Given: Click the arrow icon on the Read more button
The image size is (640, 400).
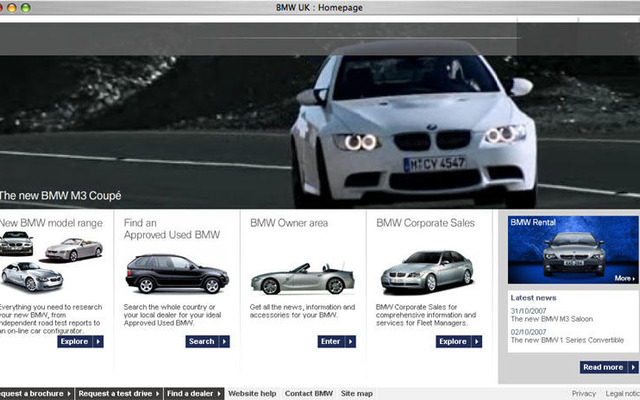Looking at the screenshot, I should [x=633, y=367].
